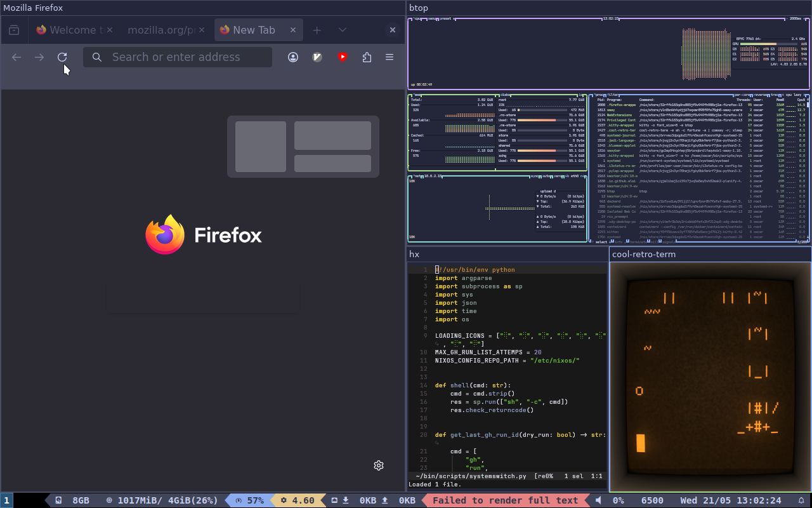Screen dimensions: 812x508
Task: Toggle the btop process tree option
Action: (x=775, y=95)
